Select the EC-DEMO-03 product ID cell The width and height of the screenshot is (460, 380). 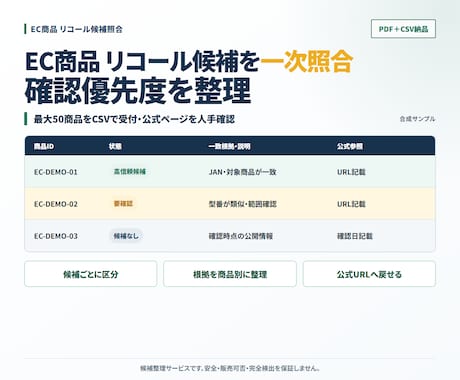[x=56, y=236]
